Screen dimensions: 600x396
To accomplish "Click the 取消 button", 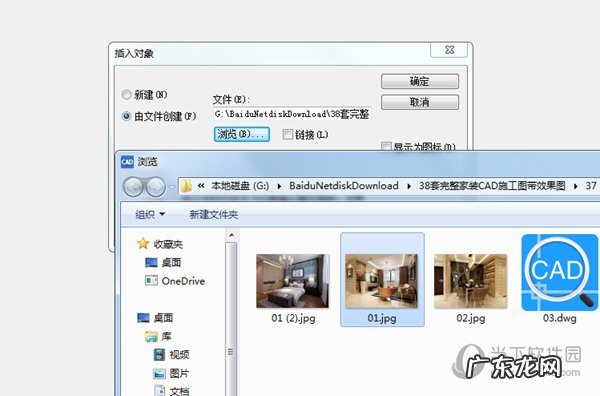I will coord(420,102).
